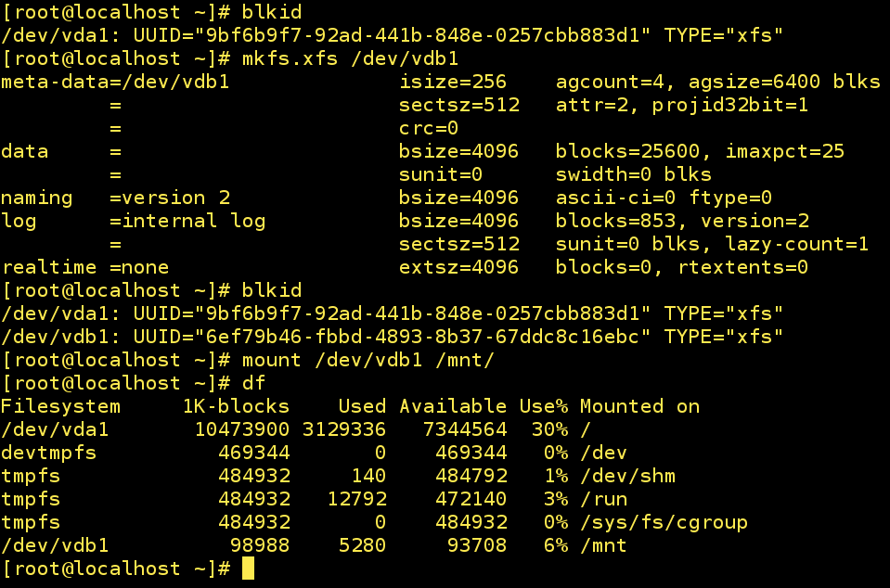Click the Available column header
The image size is (890, 588).
tap(453, 406)
